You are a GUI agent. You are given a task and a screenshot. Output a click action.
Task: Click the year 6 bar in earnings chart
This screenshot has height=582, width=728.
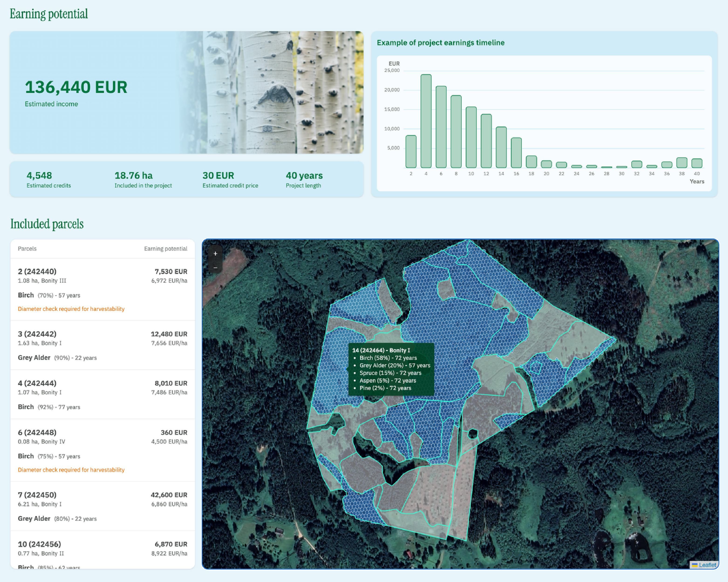point(441,127)
